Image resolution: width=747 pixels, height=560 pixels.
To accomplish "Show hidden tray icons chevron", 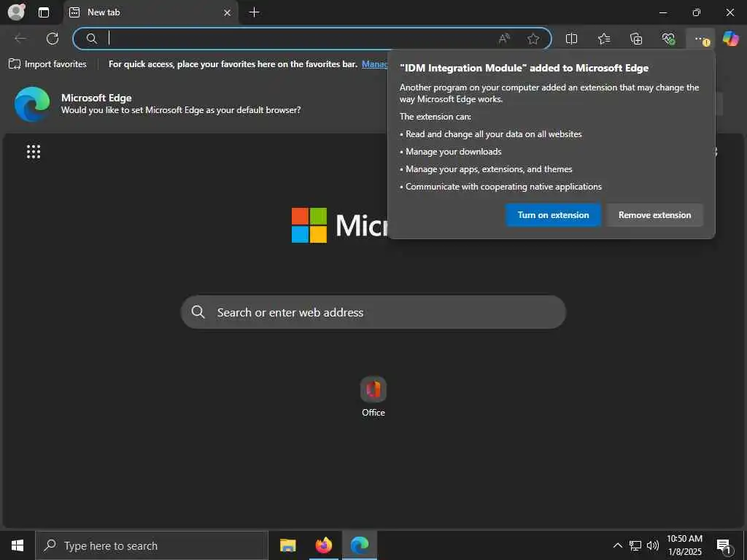I will click(617, 545).
